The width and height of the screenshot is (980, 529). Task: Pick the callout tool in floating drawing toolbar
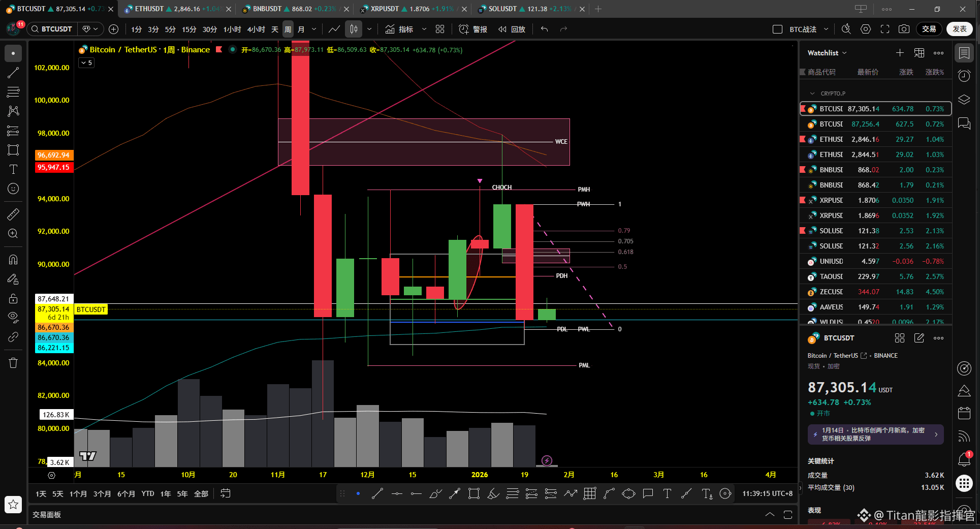pyautogui.click(x=648, y=493)
